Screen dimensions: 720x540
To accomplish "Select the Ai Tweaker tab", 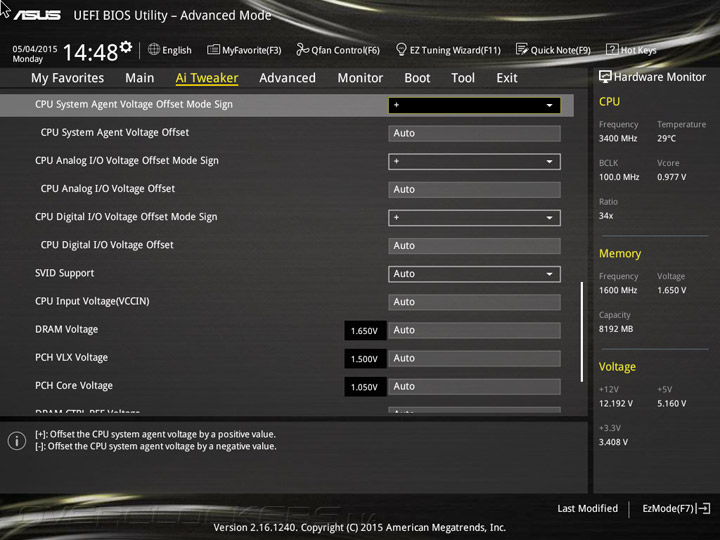I will 207,78.
